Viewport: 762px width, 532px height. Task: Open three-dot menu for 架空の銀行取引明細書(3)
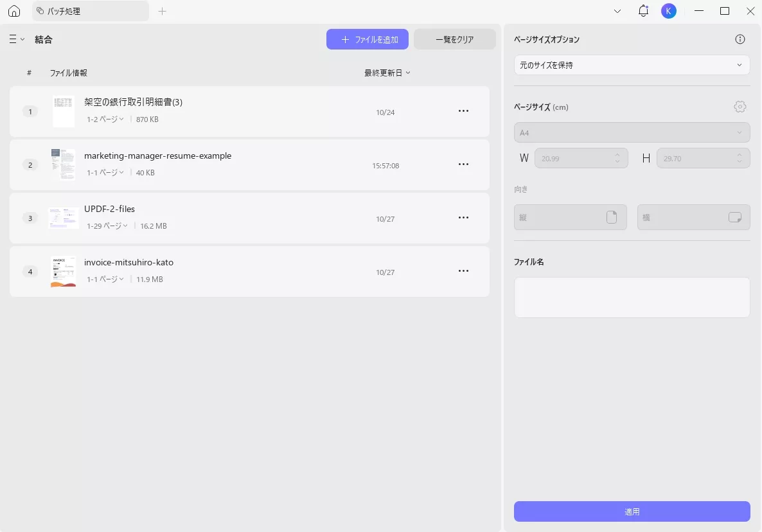point(463,111)
